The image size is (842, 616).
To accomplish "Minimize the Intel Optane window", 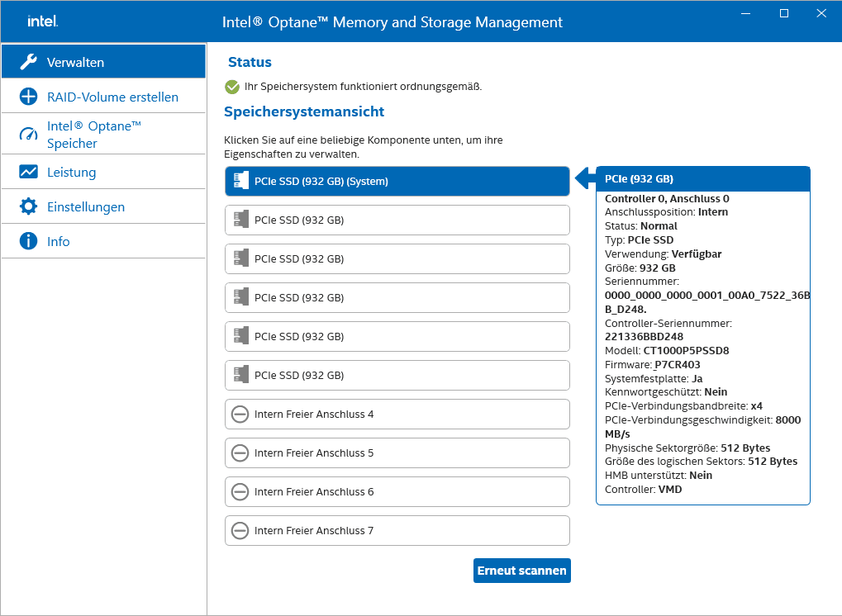I will (x=746, y=13).
